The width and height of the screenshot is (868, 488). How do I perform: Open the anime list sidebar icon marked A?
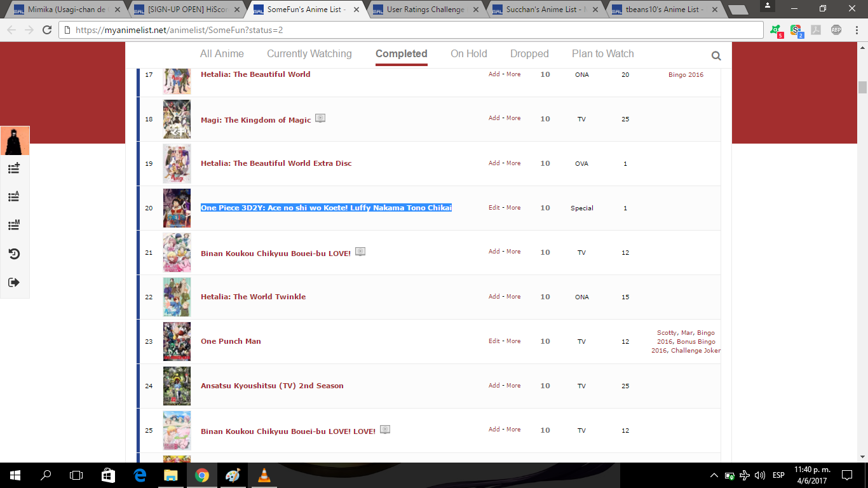(14, 196)
